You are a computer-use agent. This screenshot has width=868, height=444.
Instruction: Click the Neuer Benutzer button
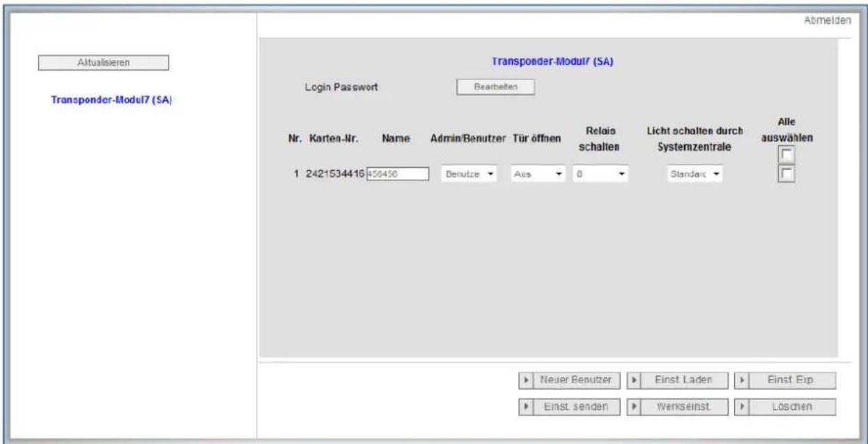[576, 380]
